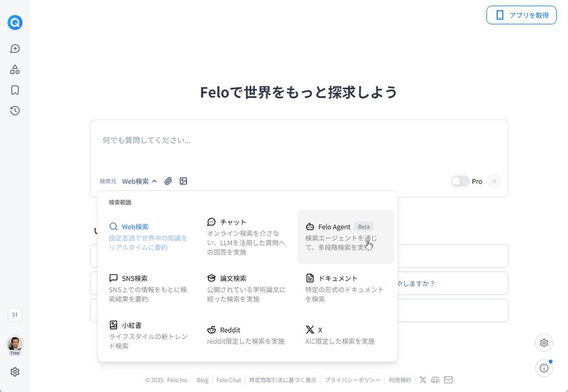This screenshot has width=568, height=392.
Task: Select ドキュメント in the search scope menu
Action: (x=346, y=288)
